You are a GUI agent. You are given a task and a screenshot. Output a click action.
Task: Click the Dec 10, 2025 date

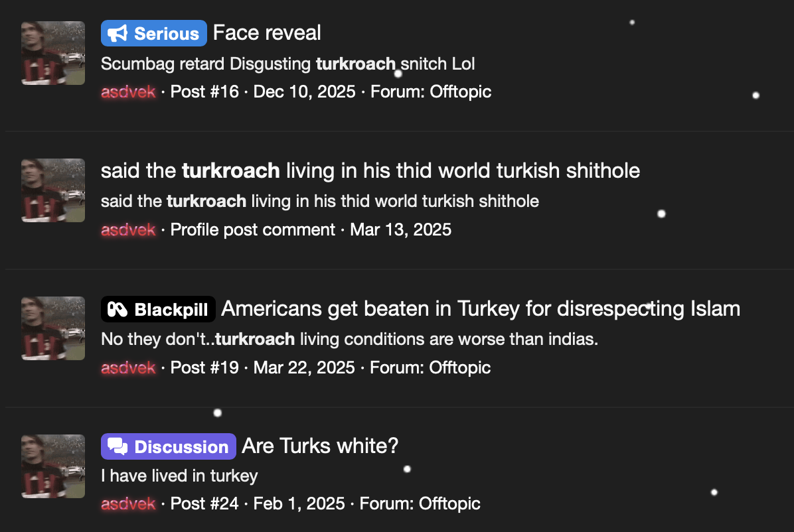304,92
